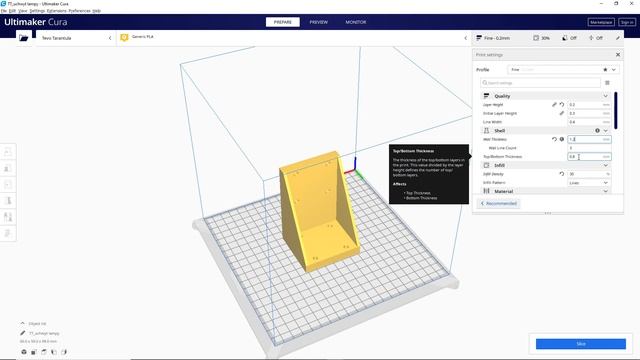Click the Initial Layer Height value field

point(589,113)
